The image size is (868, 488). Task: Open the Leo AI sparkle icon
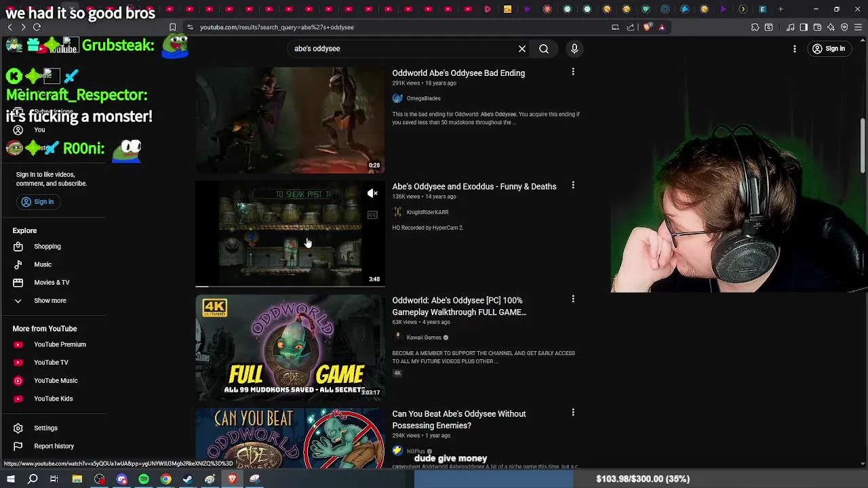[831, 27]
